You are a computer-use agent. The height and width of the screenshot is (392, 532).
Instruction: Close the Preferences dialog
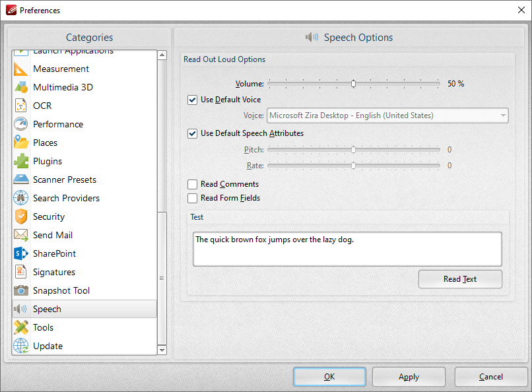521,10
